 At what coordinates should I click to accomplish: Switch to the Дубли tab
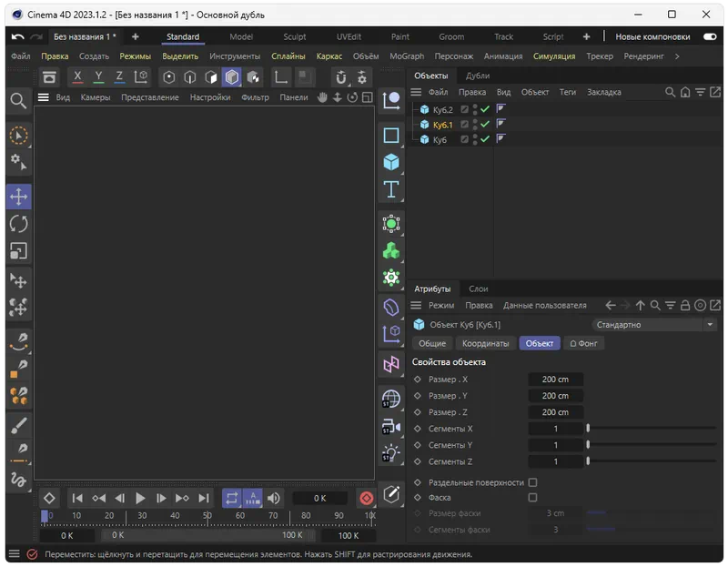click(477, 76)
